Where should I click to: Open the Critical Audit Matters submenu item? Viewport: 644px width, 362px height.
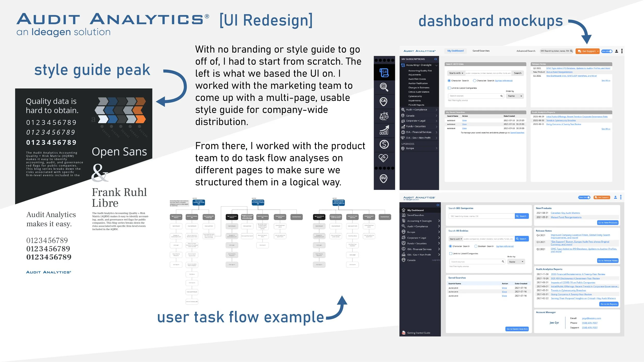(x=419, y=92)
